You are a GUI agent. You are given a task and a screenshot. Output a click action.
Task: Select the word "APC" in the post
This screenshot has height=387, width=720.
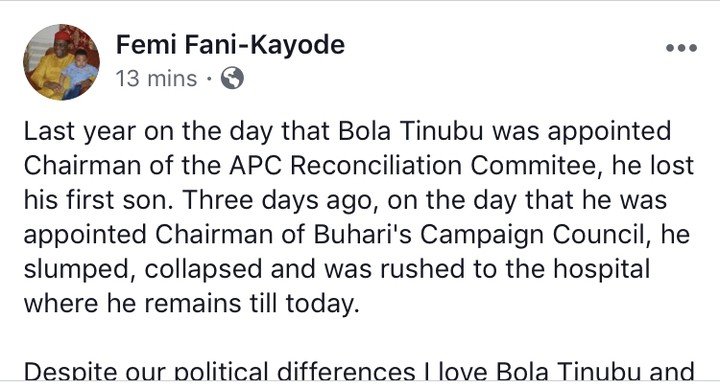255,165
